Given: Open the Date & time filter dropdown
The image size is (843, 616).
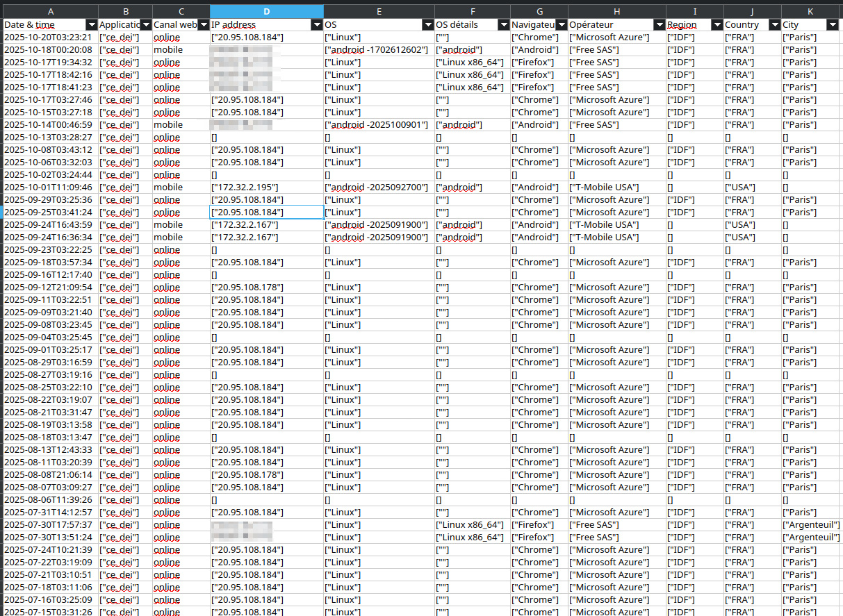Looking at the screenshot, I should coord(92,25).
